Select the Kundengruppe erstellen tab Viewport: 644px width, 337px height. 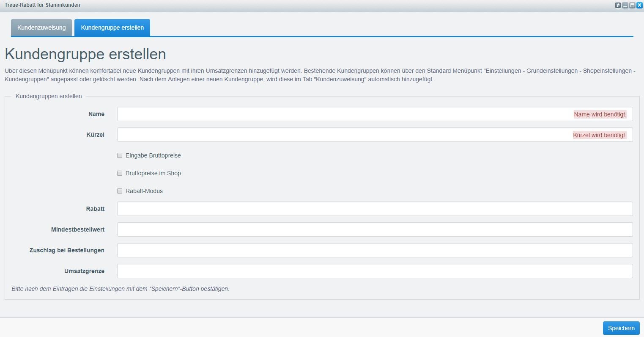click(x=112, y=28)
